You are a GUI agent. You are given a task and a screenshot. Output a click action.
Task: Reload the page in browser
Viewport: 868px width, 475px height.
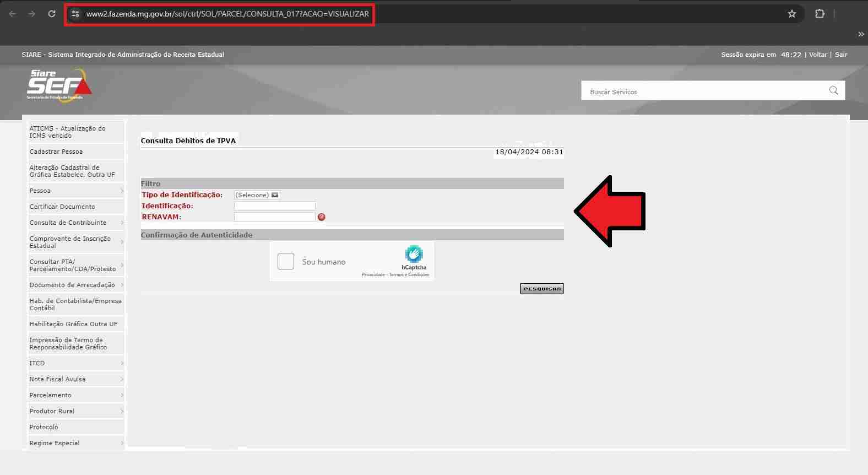click(52, 14)
